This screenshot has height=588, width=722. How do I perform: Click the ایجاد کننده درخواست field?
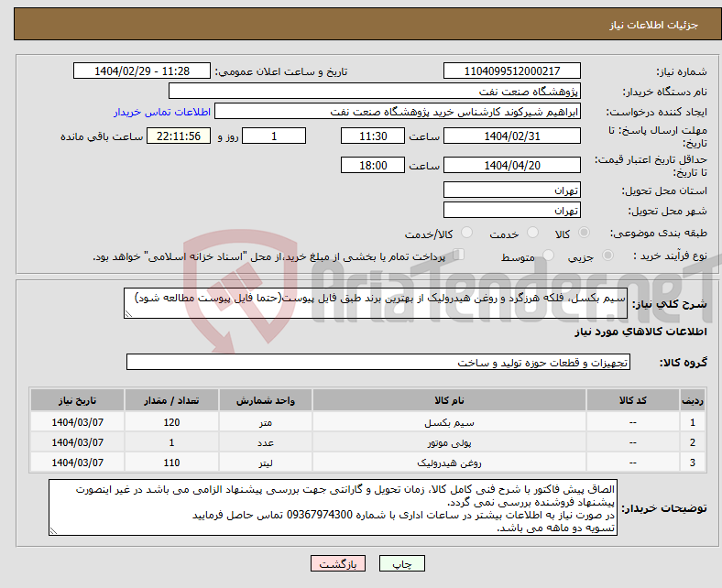tap(398, 112)
